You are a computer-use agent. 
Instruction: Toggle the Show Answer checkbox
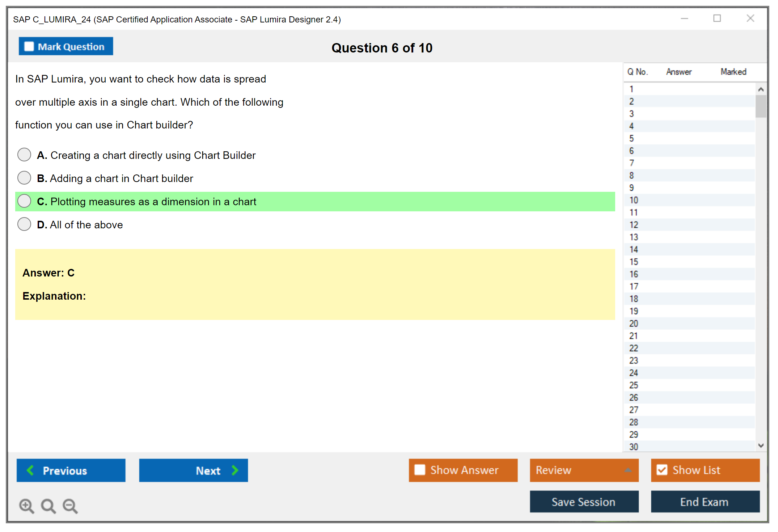point(420,470)
